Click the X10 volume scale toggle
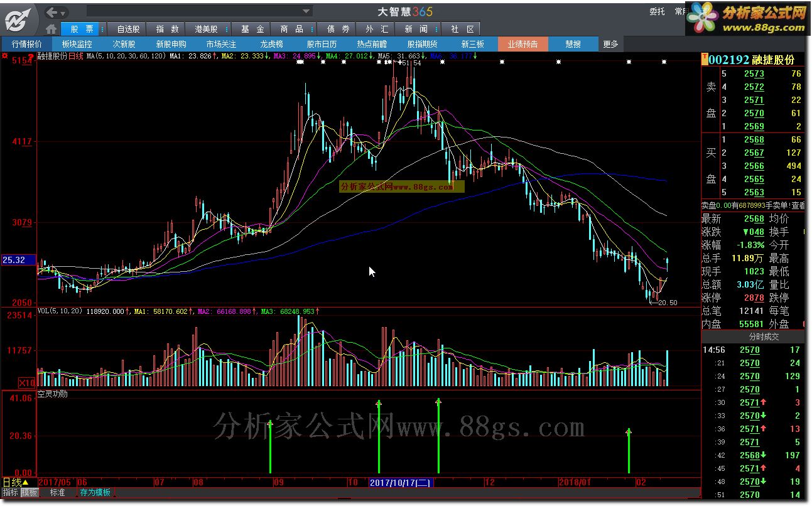812x506 pixels. [26, 382]
